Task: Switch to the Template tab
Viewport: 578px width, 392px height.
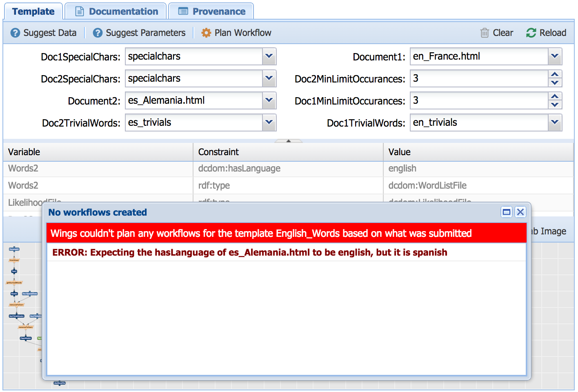Action: point(33,11)
